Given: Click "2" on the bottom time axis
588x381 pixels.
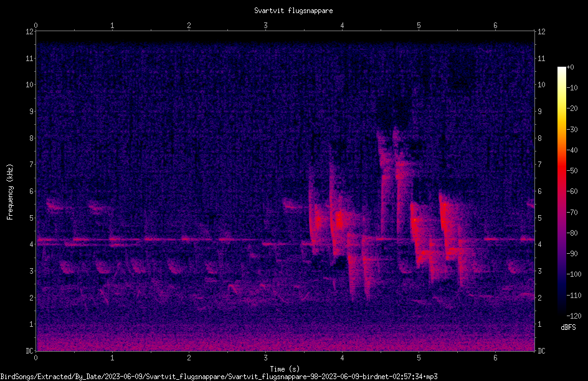Looking at the screenshot, I should [189, 358].
